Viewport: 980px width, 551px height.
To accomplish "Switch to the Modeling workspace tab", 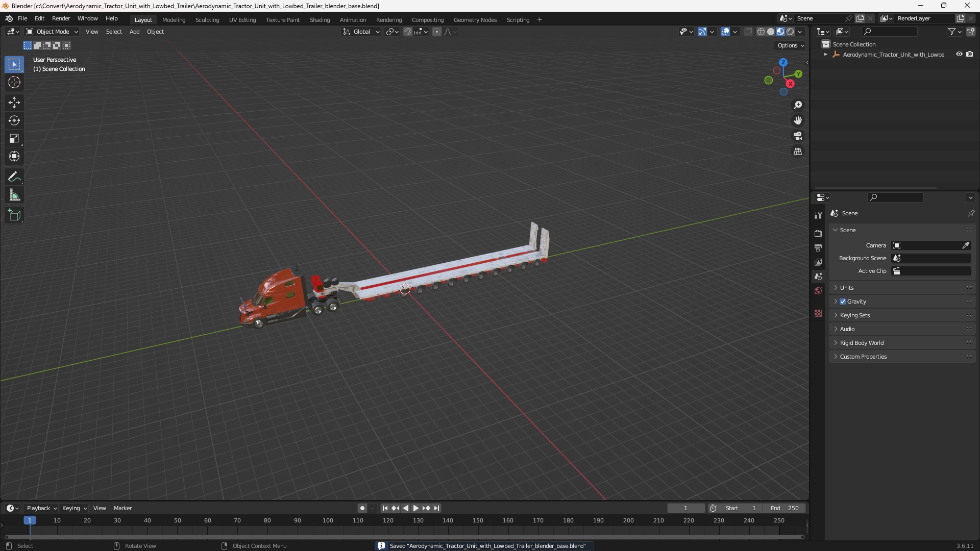I will [174, 20].
